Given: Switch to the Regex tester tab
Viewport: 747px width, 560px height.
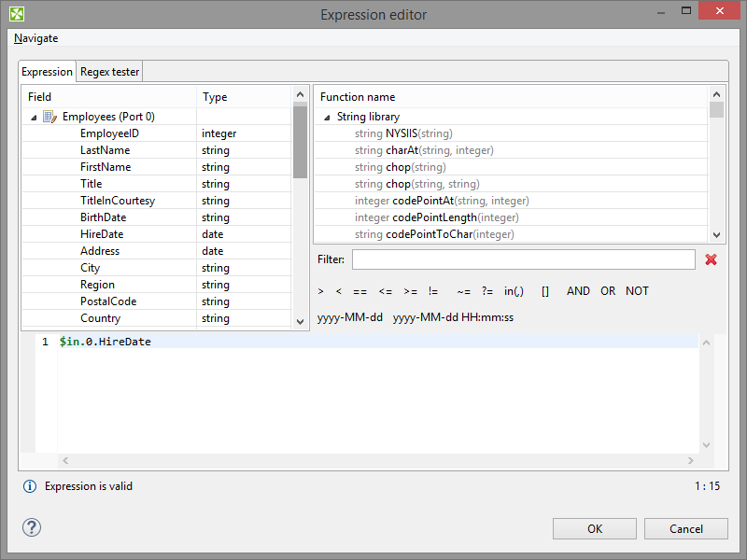Looking at the screenshot, I should pyautogui.click(x=109, y=72).
